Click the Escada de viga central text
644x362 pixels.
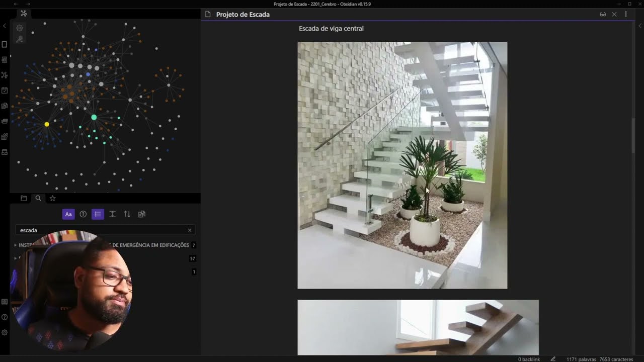tap(331, 29)
